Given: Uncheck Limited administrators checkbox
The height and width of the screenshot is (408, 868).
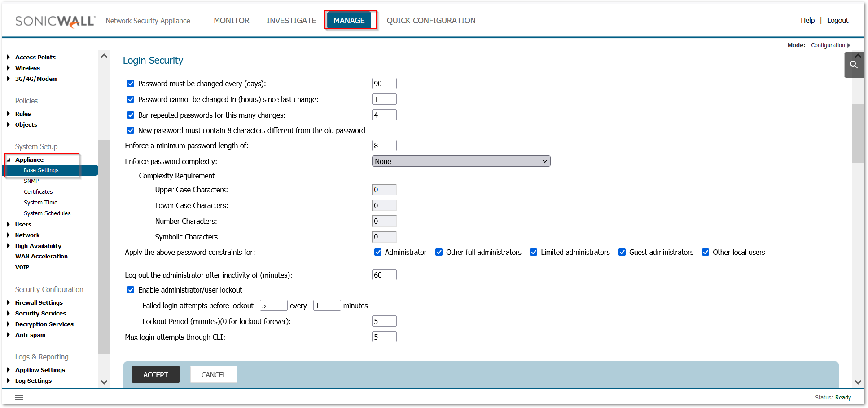Looking at the screenshot, I should coord(534,252).
